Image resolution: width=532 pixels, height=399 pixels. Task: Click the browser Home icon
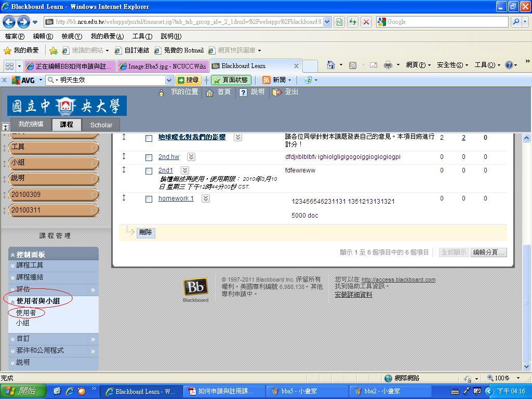pos(330,65)
